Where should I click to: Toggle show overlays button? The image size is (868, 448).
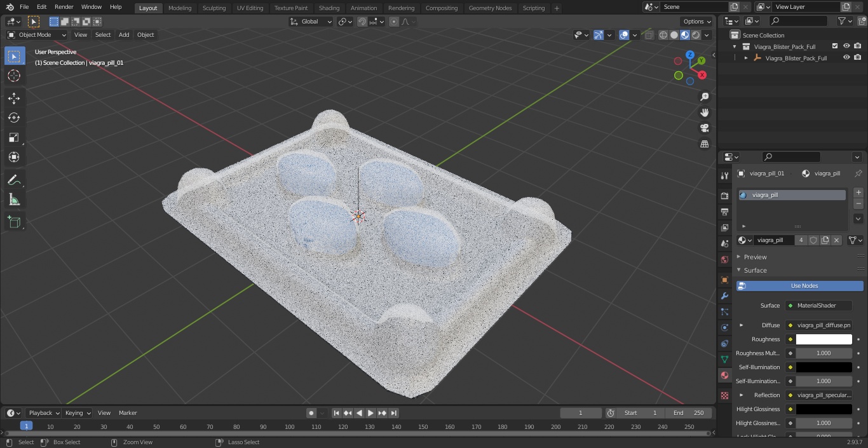click(x=624, y=35)
